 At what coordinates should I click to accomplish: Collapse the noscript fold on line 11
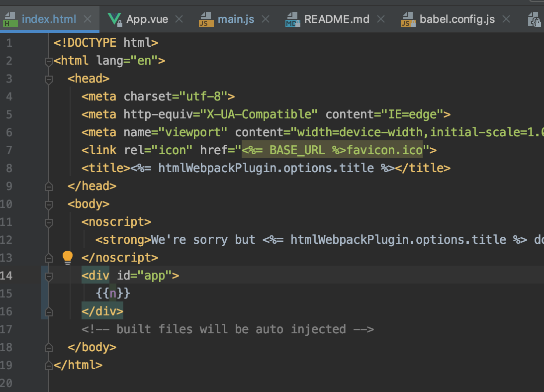tap(49, 222)
